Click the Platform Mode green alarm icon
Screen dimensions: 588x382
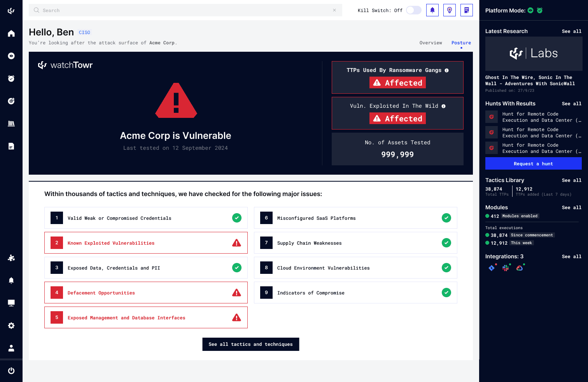[540, 11]
